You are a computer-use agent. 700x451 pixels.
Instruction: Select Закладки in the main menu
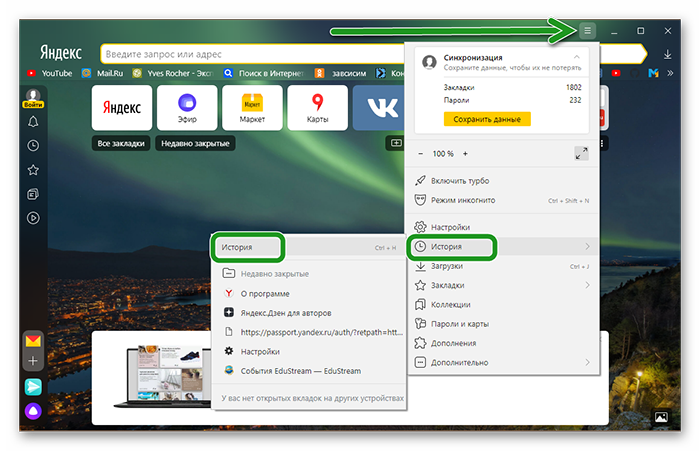click(503, 285)
